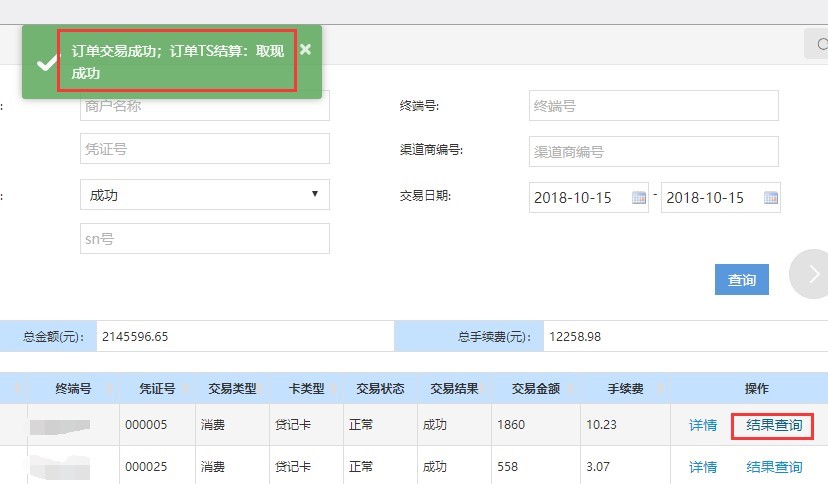
Task: Sort table by 终端号 column header
Action: click(73, 388)
